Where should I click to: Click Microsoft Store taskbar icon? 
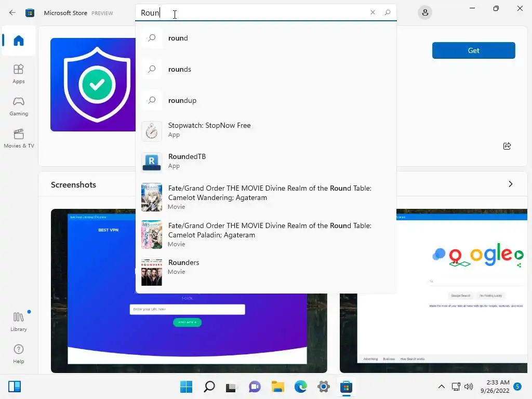pyautogui.click(x=346, y=387)
